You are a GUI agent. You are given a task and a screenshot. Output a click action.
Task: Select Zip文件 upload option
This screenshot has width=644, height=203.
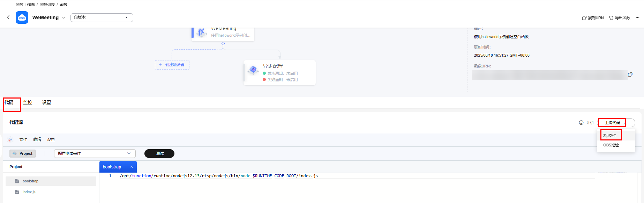coord(610,136)
